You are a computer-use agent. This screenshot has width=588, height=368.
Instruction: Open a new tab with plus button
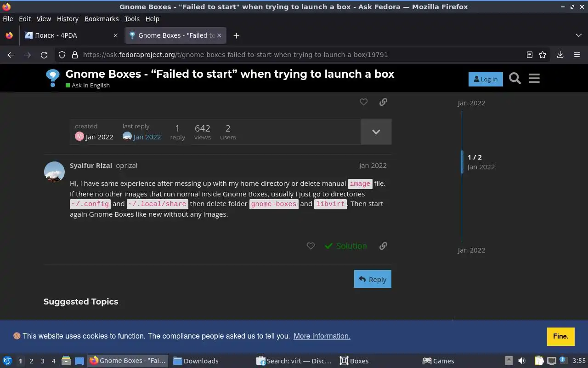tap(236, 35)
